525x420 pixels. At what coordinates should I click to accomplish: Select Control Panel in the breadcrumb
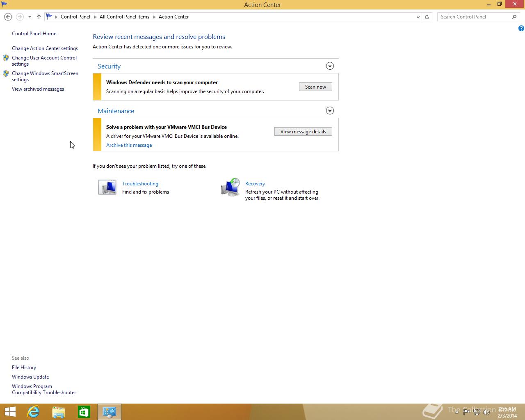pyautogui.click(x=75, y=17)
